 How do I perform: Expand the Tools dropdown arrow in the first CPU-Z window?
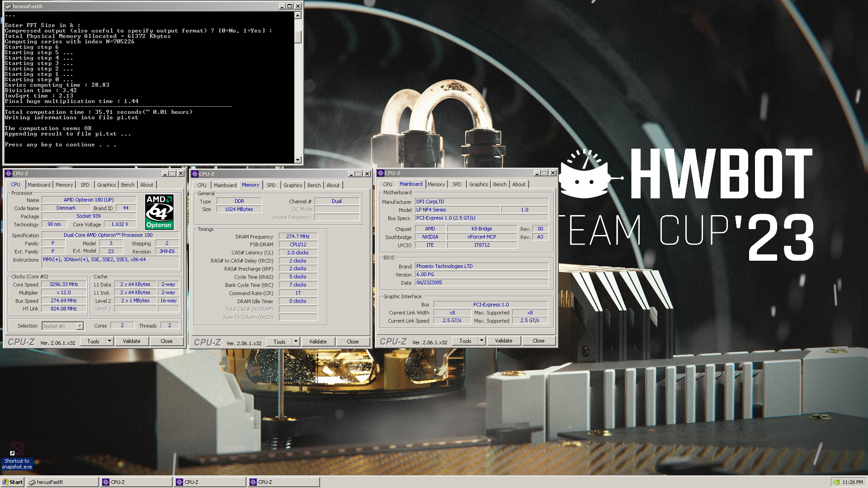tap(109, 342)
